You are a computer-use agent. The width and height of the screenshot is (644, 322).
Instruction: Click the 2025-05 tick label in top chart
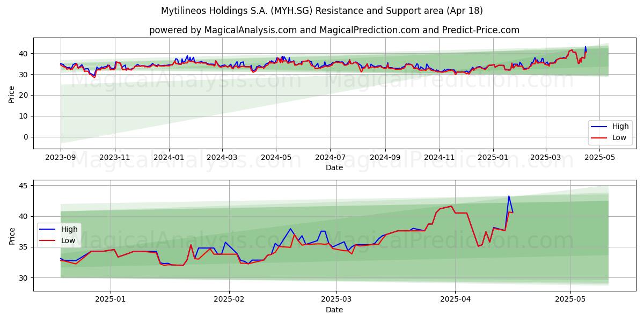599,158
